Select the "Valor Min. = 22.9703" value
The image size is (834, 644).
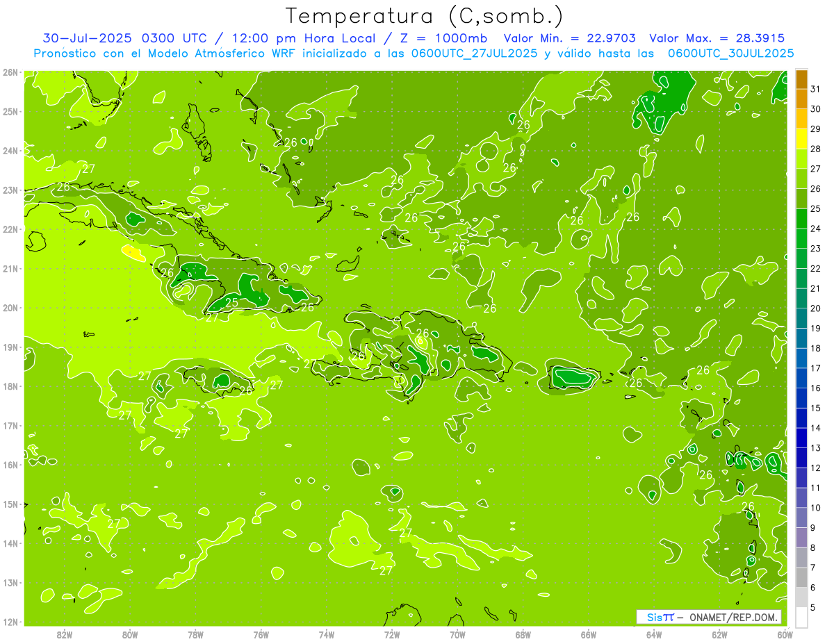570,38
